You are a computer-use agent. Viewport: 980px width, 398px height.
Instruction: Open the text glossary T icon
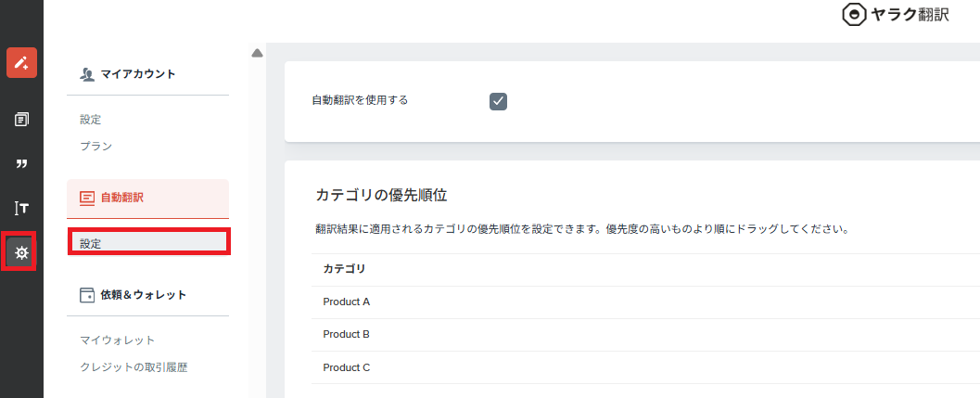pos(22,209)
